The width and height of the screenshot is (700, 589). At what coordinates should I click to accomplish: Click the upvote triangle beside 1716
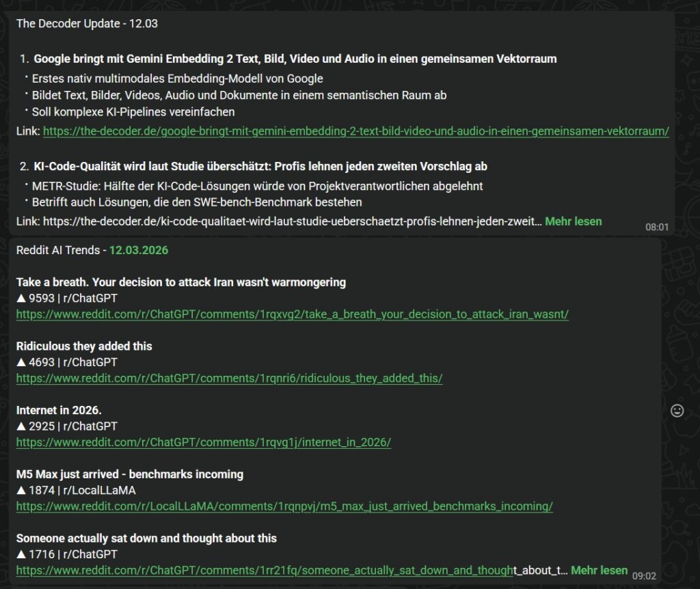click(21, 554)
